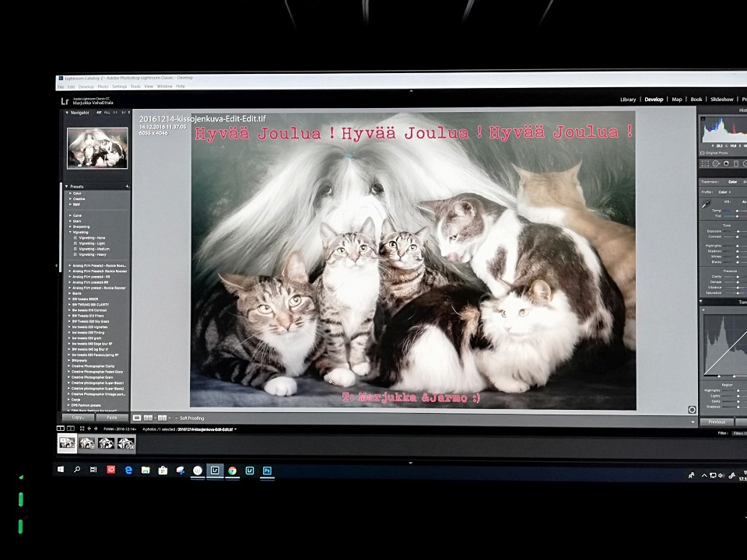Click the Navigator preview thumbnail
This screenshot has height=560, width=747.
click(x=97, y=148)
